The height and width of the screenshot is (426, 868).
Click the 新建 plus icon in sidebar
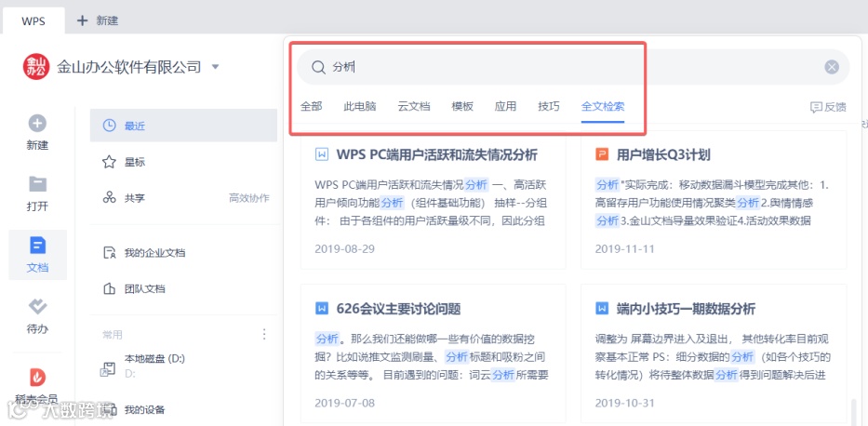point(37,124)
